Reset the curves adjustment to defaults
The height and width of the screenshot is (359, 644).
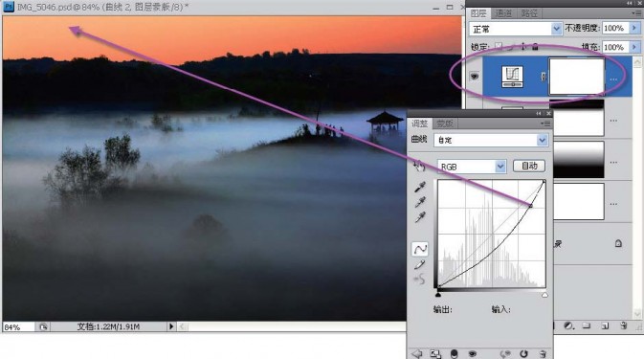point(523,353)
